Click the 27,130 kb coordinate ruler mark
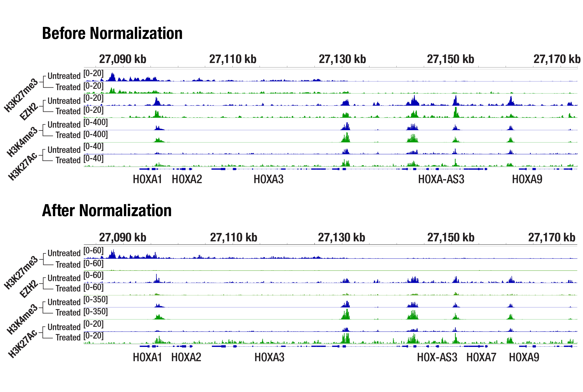Screen dimensions: 583x392 click(342, 59)
